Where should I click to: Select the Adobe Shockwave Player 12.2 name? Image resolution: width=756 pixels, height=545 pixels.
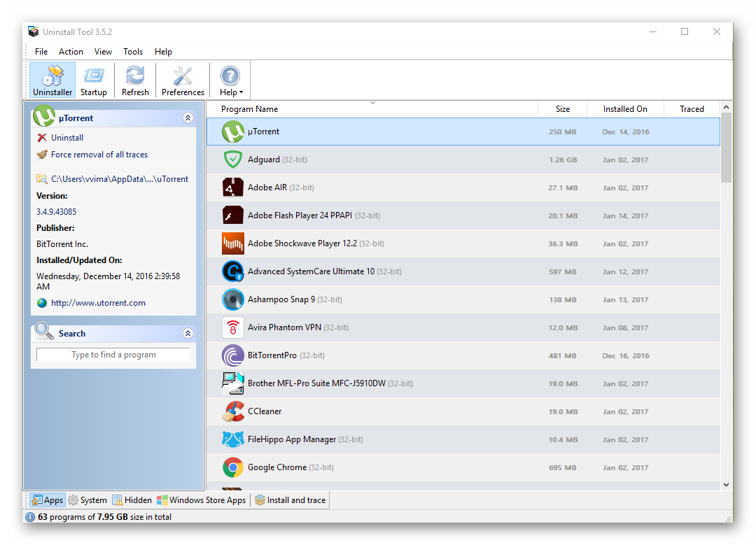click(302, 243)
